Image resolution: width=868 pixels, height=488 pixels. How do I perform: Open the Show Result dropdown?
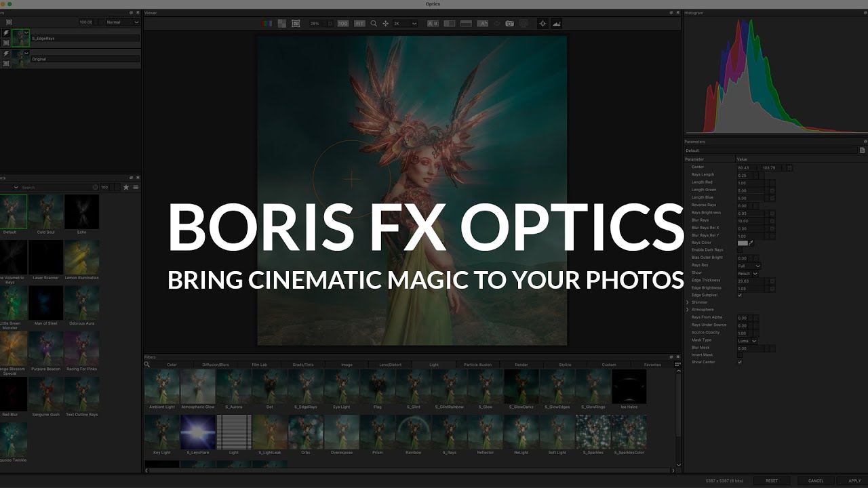coord(747,273)
